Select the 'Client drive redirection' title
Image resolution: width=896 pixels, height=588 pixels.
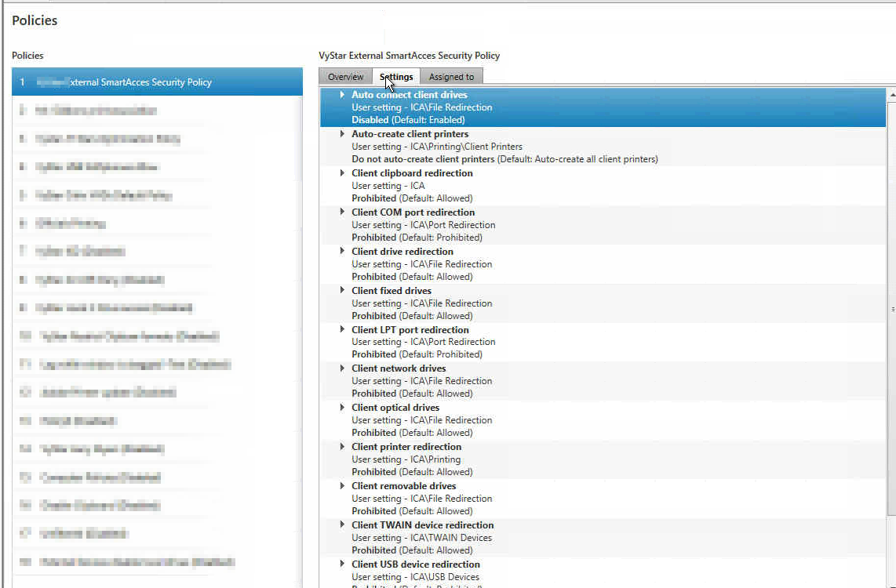pos(402,252)
